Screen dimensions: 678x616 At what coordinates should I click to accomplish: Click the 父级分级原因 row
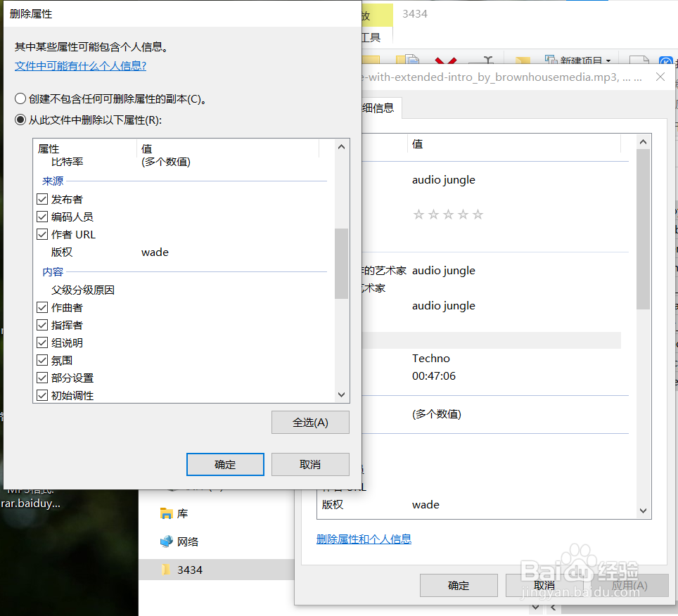[x=181, y=290]
